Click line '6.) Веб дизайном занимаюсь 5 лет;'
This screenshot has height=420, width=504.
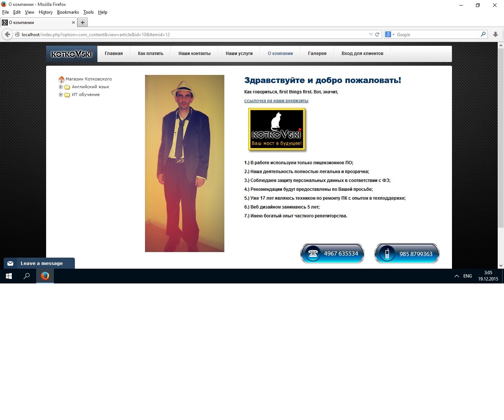[x=282, y=207]
